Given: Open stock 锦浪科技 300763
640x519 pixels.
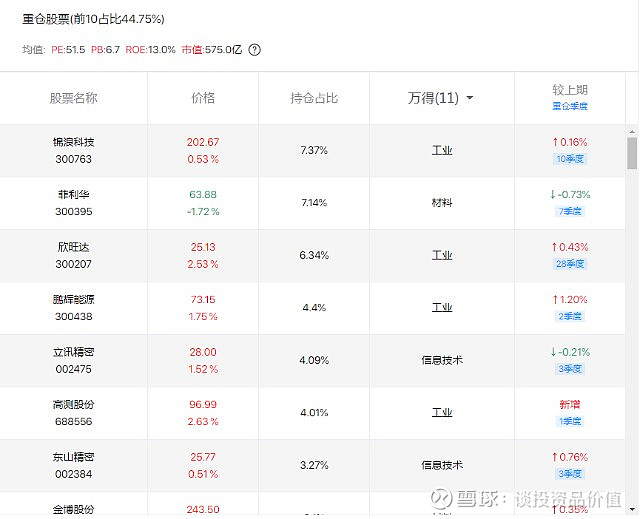Looking at the screenshot, I should [x=73, y=151].
